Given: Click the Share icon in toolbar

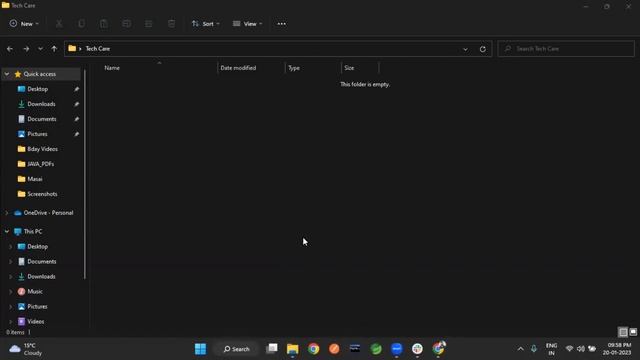Looking at the screenshot, I should pyautogui.click(x=149, y=24).
